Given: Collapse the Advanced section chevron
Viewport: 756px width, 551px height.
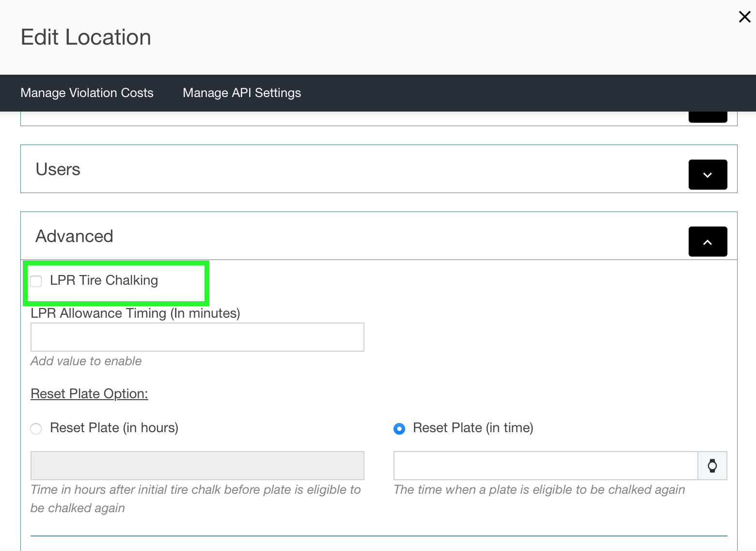Looking at the screenshot, I should (x=708, y=242).
